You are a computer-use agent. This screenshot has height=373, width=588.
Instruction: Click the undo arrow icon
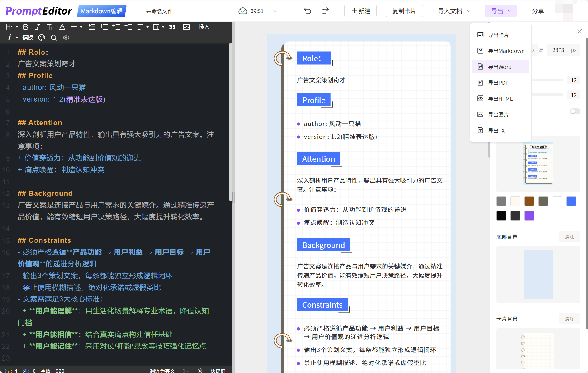307,11
